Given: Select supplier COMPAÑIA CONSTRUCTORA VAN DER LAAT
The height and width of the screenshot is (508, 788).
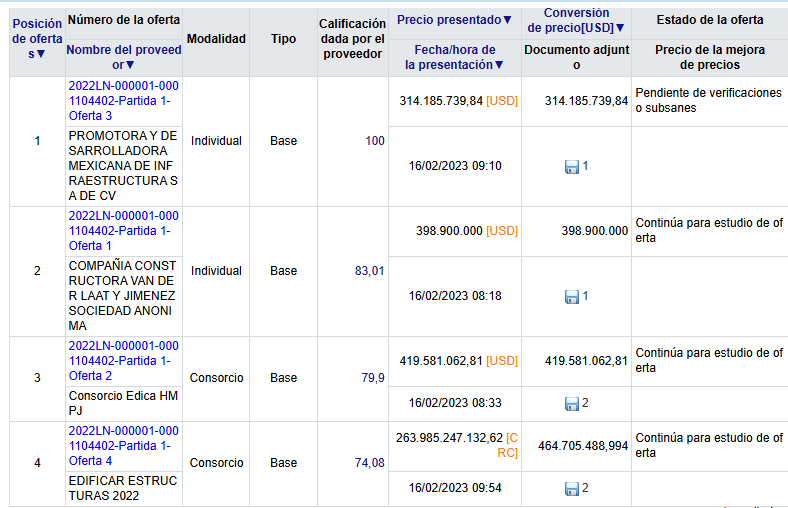Looking at the screenshot, I should (123, 296).
